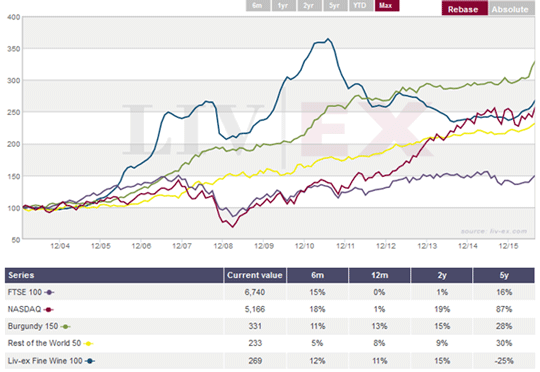Image resolution: width=540 pixels, height=372 pixels.
Task: Click the 50 y-axis label
Action: [16, 240]
